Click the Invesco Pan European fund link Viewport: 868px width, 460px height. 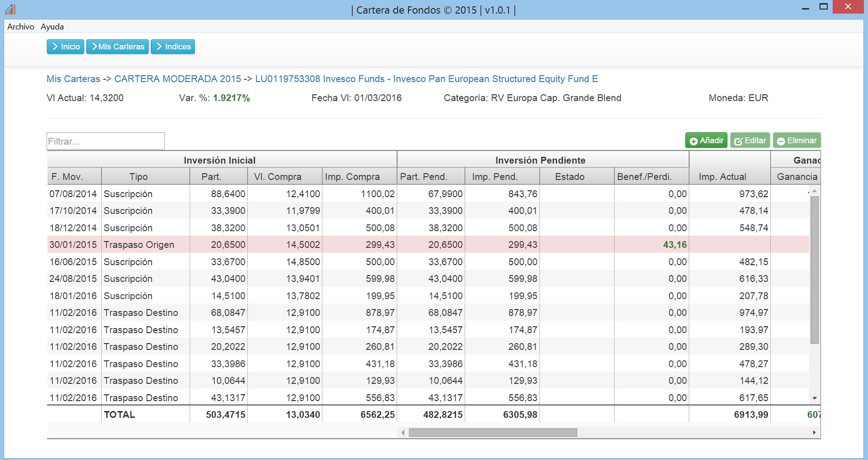click(426, 79)
